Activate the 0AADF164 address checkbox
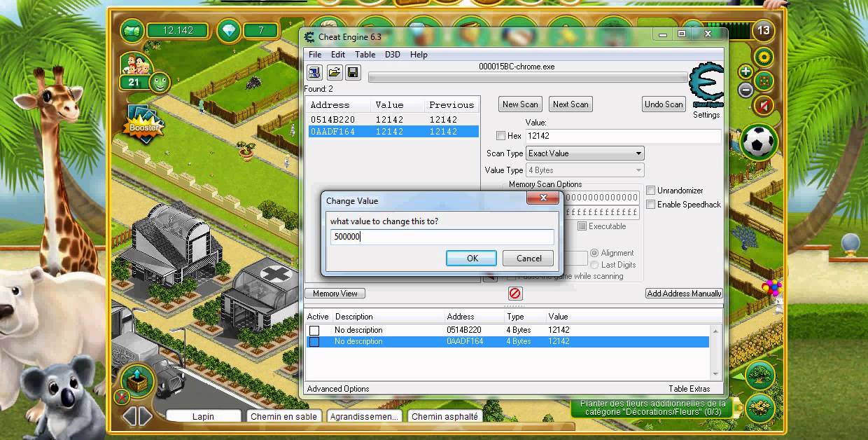 tap(314, 342)
